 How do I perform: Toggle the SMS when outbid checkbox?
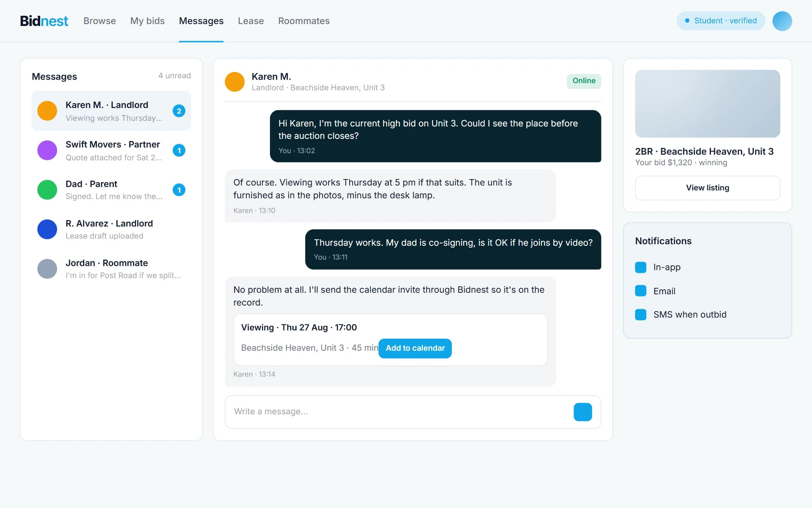tap(641, 315)
